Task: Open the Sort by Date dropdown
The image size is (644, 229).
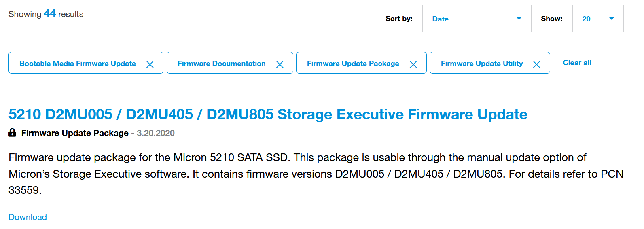Action: [x=476, y=19]
